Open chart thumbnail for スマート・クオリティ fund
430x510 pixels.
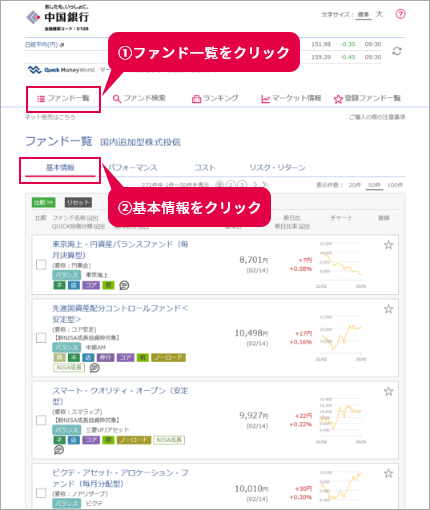[x=341, y=420]
